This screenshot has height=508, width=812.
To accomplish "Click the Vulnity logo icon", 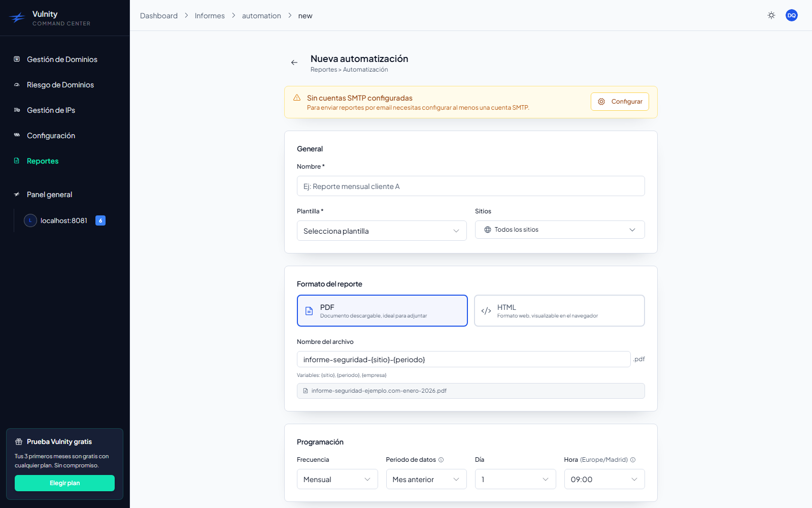I will pyautogui.click(x=17, y=18).
